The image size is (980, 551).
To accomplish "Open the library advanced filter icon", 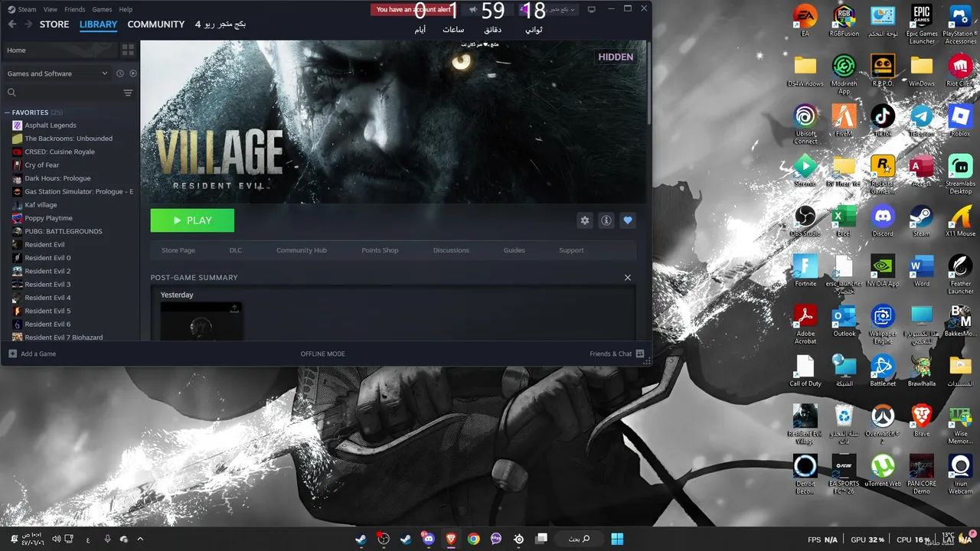I will 128,93.
